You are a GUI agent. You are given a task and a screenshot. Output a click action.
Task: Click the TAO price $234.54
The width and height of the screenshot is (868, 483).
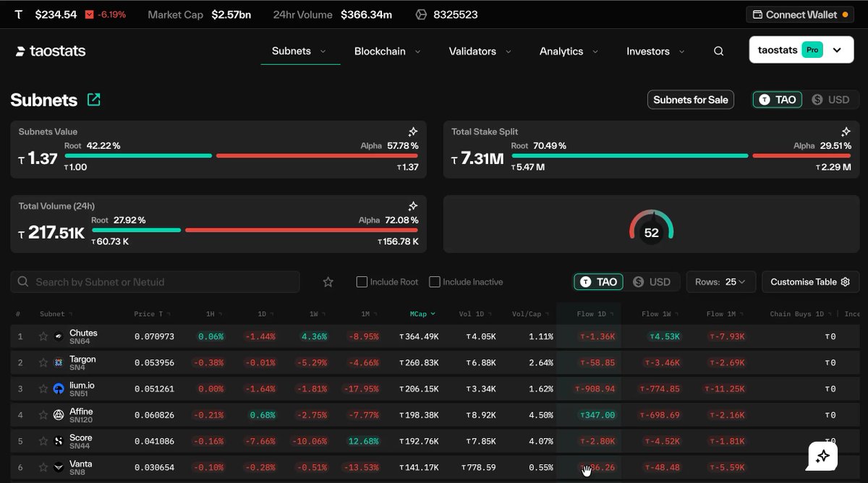[56, 14]
